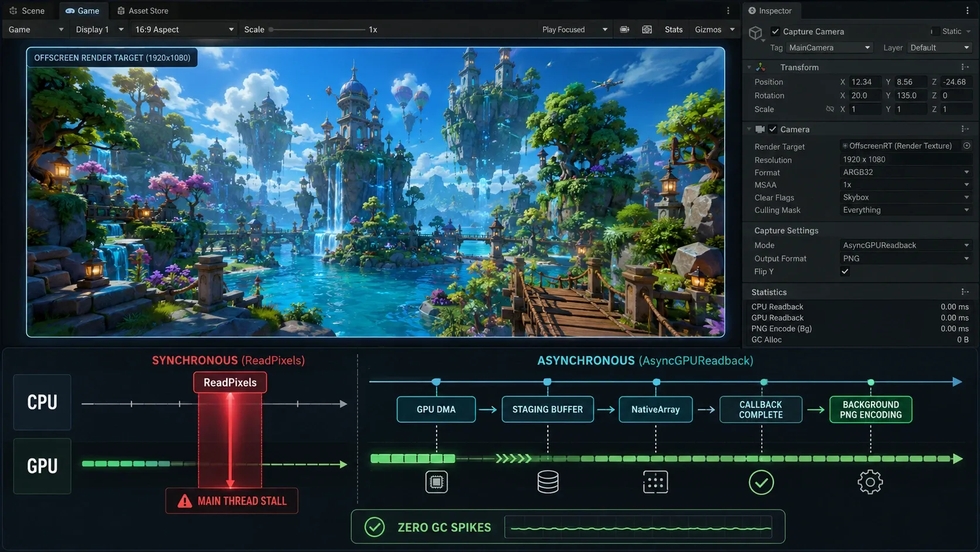
Task: Click the PNG encoding gear icon
Action: click(x=870, y=482)
